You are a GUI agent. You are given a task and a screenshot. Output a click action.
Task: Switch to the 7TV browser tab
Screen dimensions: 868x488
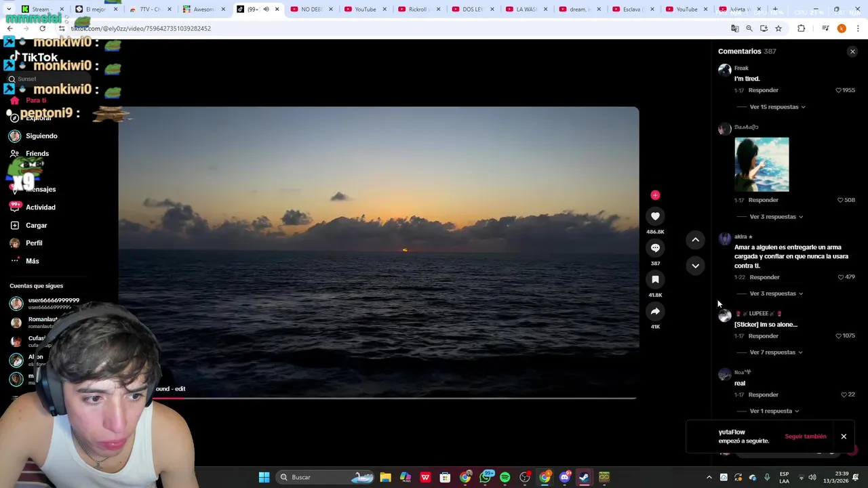(151, 9)
